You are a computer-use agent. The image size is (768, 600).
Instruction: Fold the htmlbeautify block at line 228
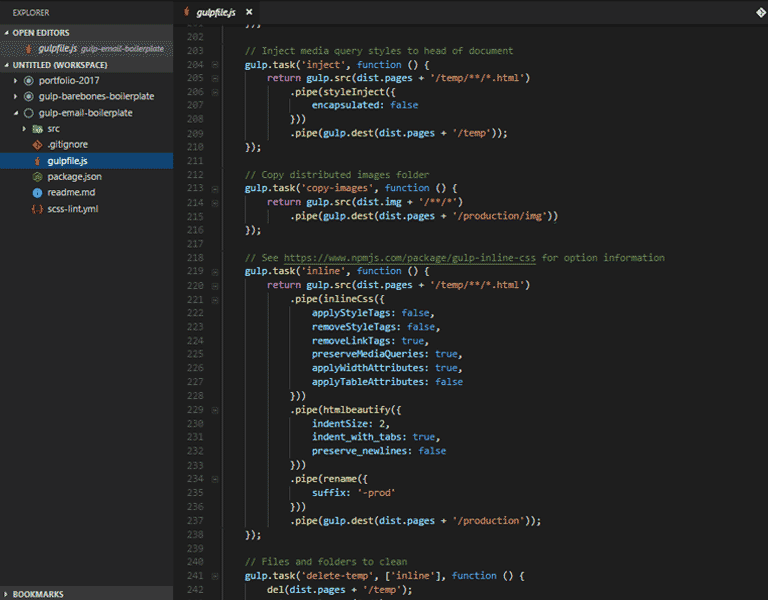click(215, 409)
